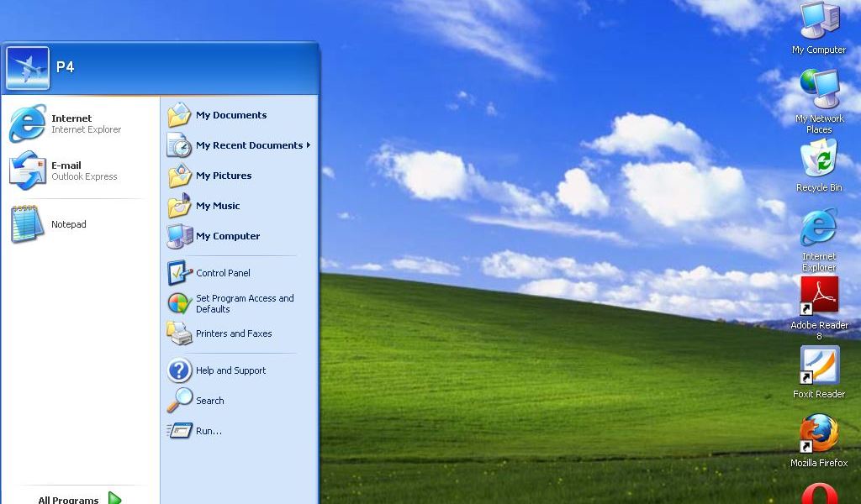Open My Music folder icon
The width and height of the screenshot is (861, 504).
179,206
